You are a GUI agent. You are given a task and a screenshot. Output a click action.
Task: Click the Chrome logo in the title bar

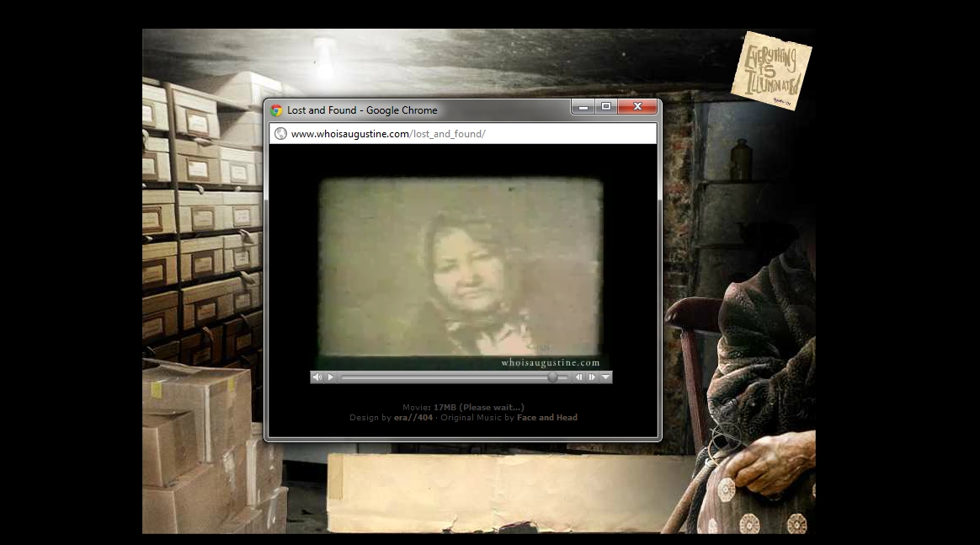276,110
